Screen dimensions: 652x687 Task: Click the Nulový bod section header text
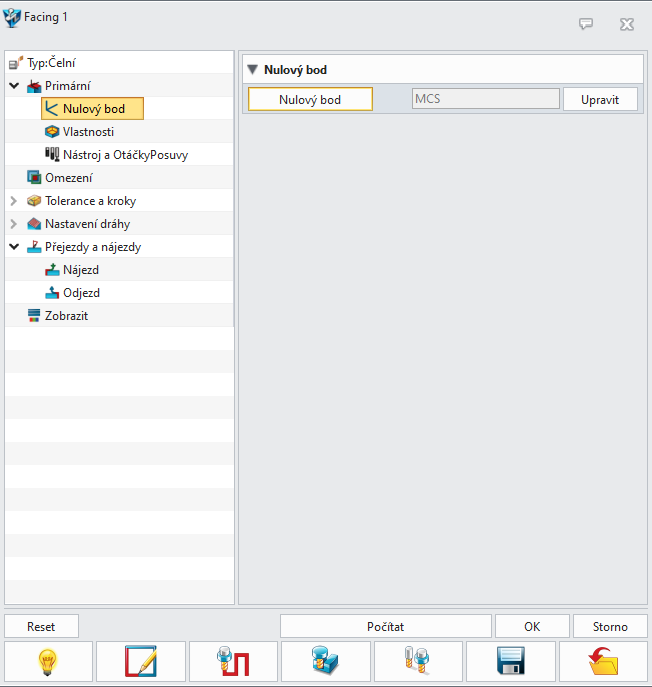[295, 70]
